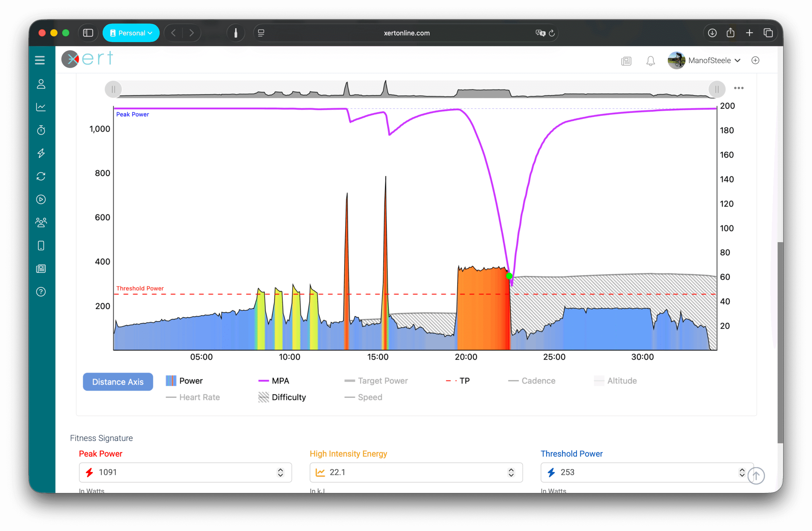Click the page reader icon in address bar

[x=261, y=33]
